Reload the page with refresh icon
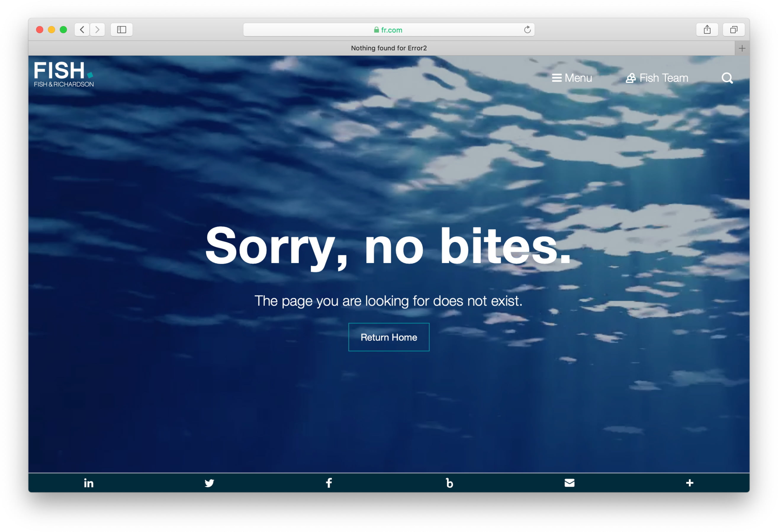The height and width of the screenshot is (532, 778). pos(527,29)
